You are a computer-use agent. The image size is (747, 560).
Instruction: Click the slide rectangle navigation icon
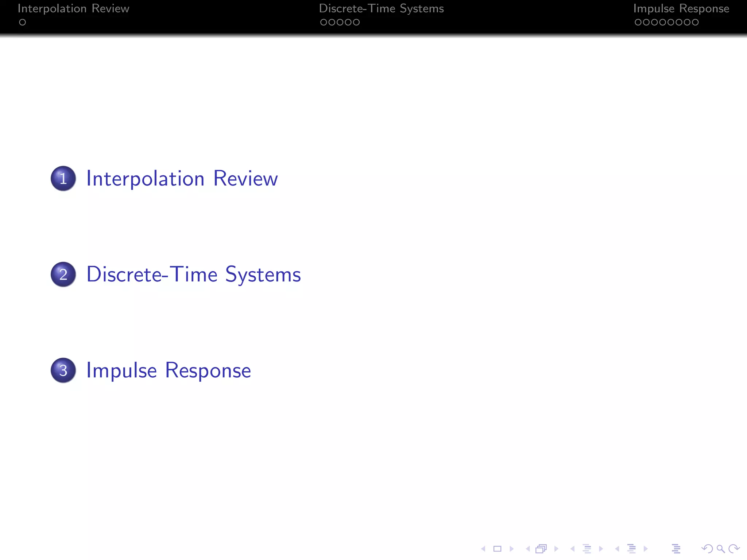tap(497, 549)
